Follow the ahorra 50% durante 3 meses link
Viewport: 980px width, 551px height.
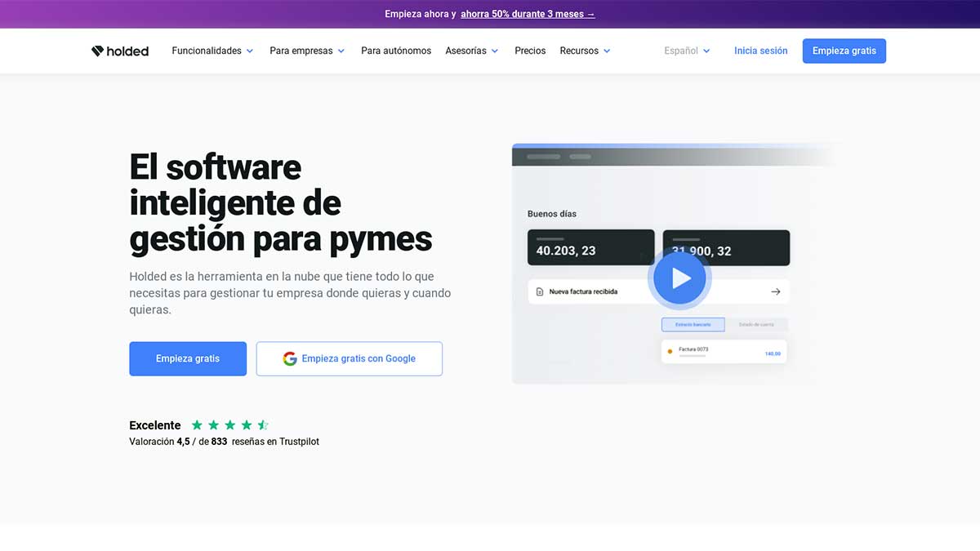coord(528,14)
